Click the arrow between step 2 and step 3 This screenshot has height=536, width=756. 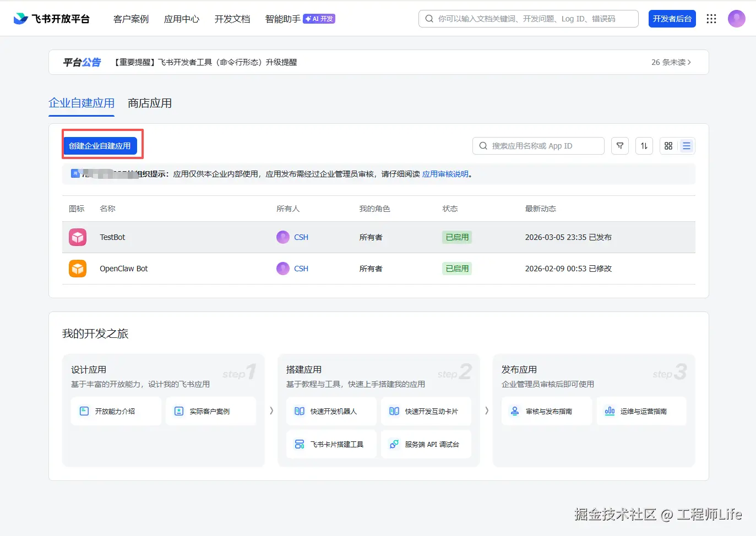(487, 411)
